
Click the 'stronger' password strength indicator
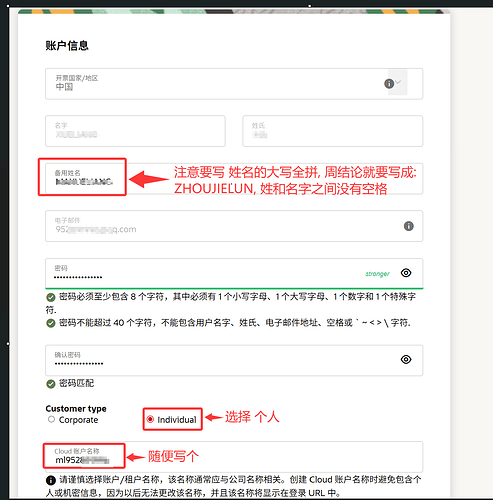pyautogui.click(x=377, y=274)
